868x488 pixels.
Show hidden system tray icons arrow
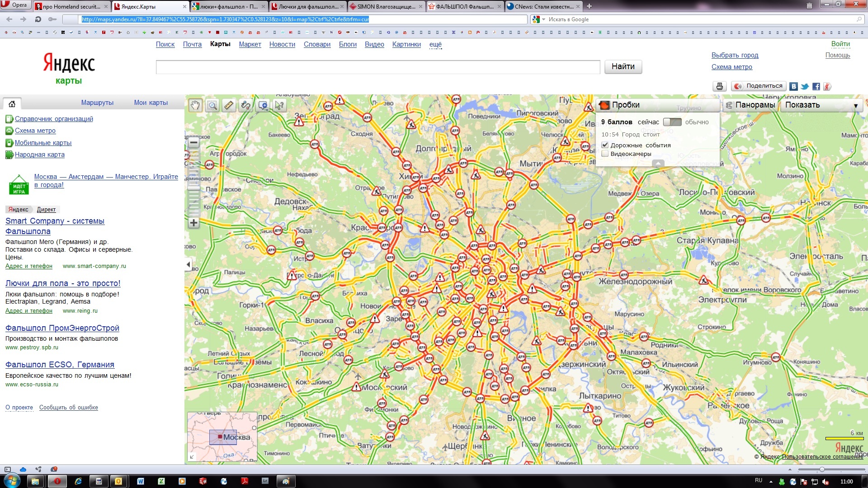[771, 482]
